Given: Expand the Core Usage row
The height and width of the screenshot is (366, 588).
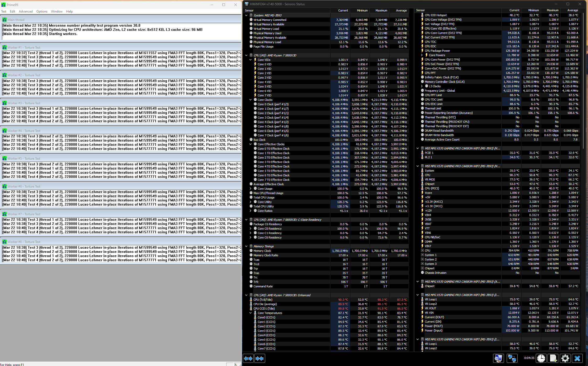Looking at the screenshot, I should point(250,189).
